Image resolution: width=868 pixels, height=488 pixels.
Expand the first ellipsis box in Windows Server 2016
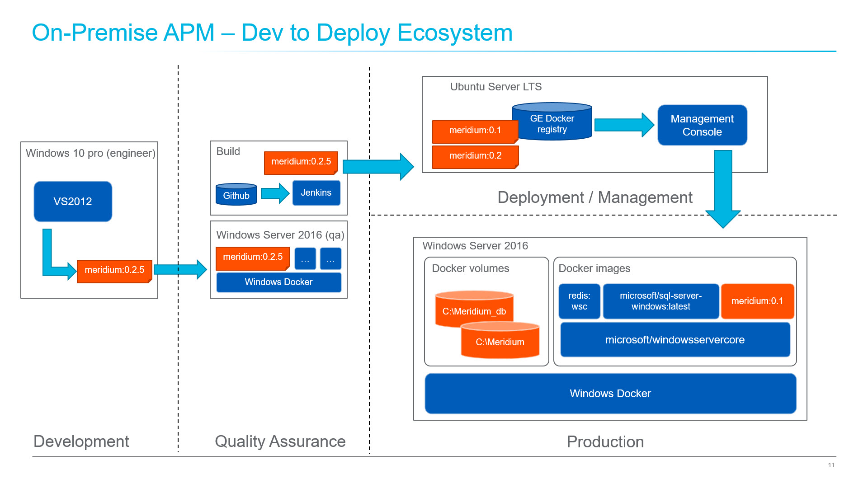pos(305,258)
